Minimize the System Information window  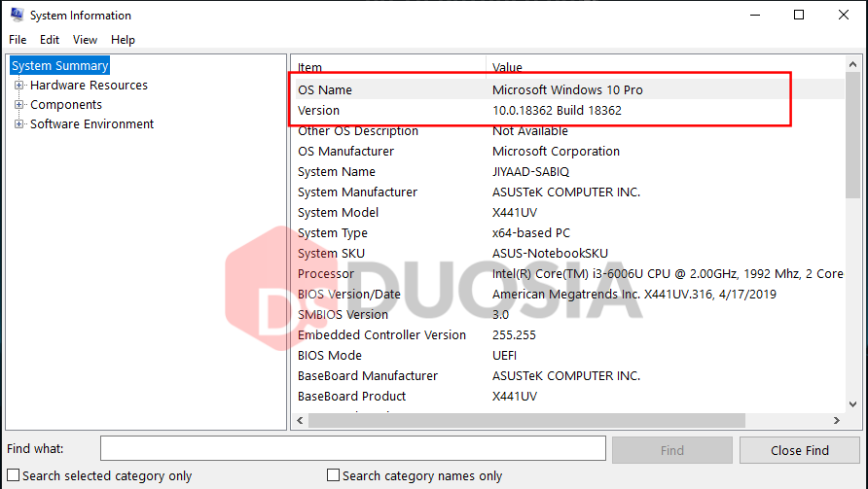coord(755,15)
